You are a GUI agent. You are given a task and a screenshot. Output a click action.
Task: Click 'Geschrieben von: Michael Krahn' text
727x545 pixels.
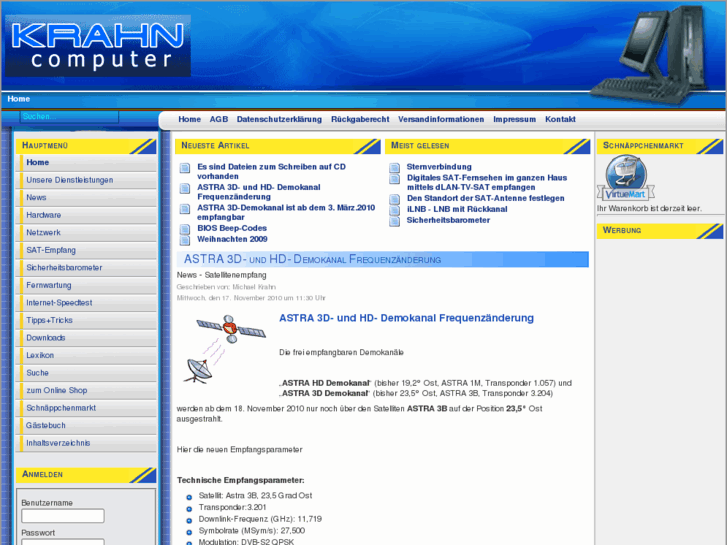click(226, 287)
